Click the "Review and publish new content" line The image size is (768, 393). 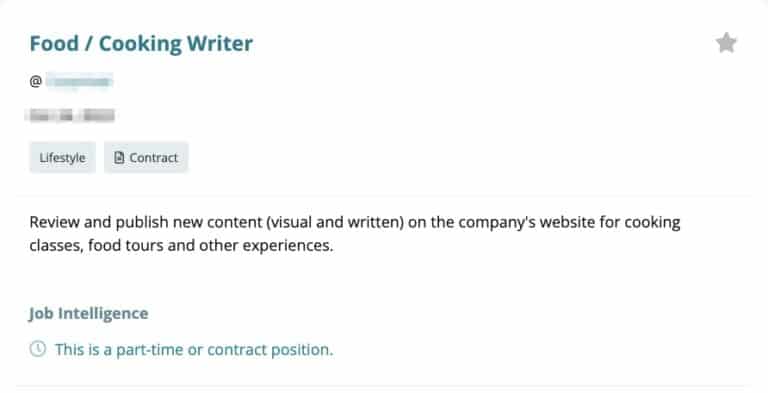(x=355, y=222)
